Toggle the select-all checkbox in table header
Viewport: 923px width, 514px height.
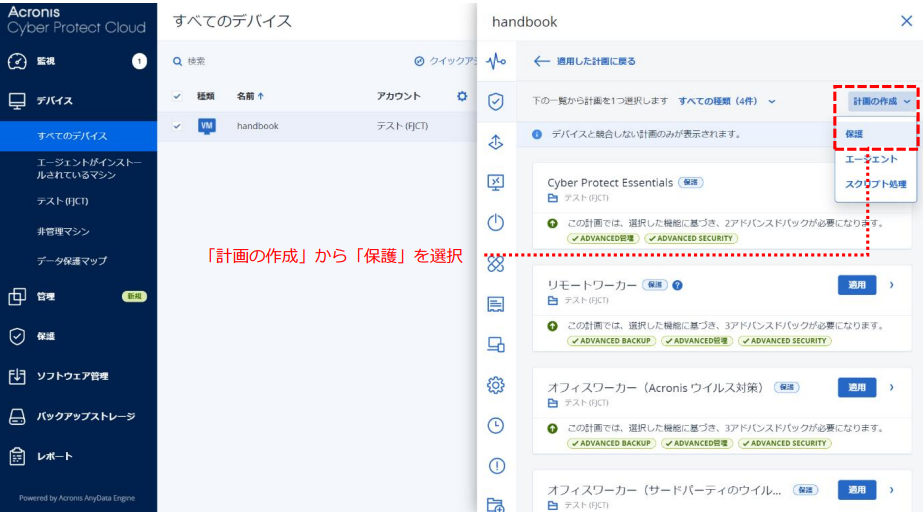[x=177, y=96]
